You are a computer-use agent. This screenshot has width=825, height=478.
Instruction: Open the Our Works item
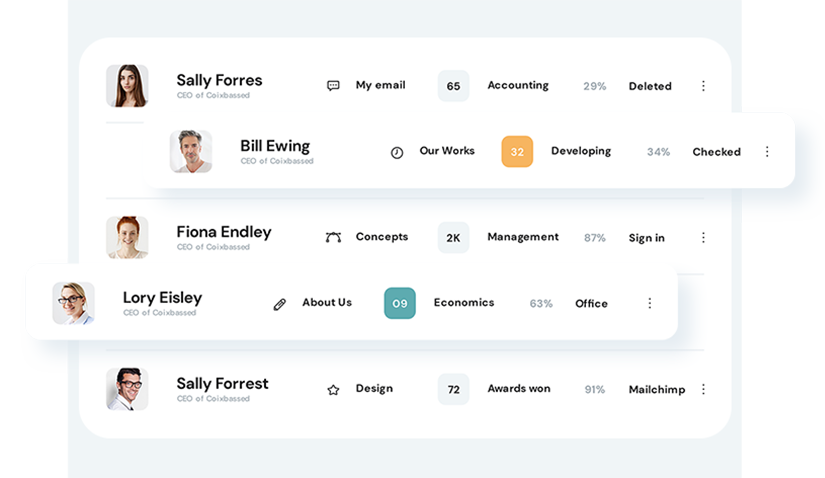[x=447, y=151]
